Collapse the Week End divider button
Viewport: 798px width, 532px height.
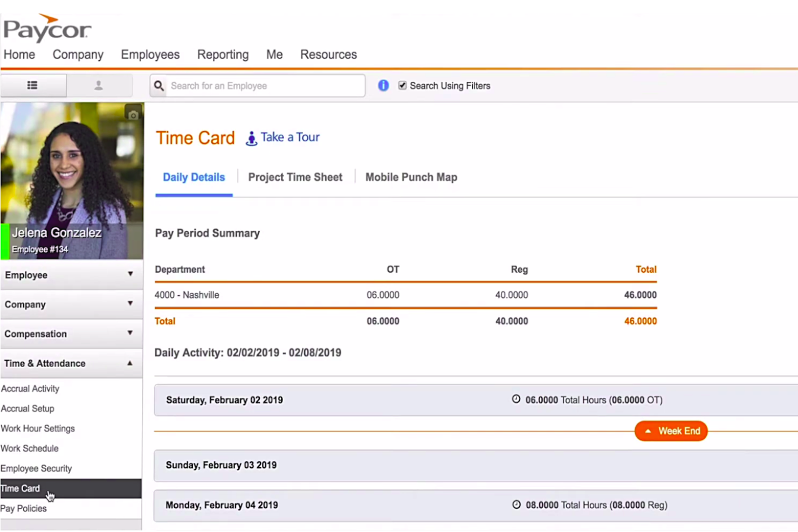[x=671, y=431]
